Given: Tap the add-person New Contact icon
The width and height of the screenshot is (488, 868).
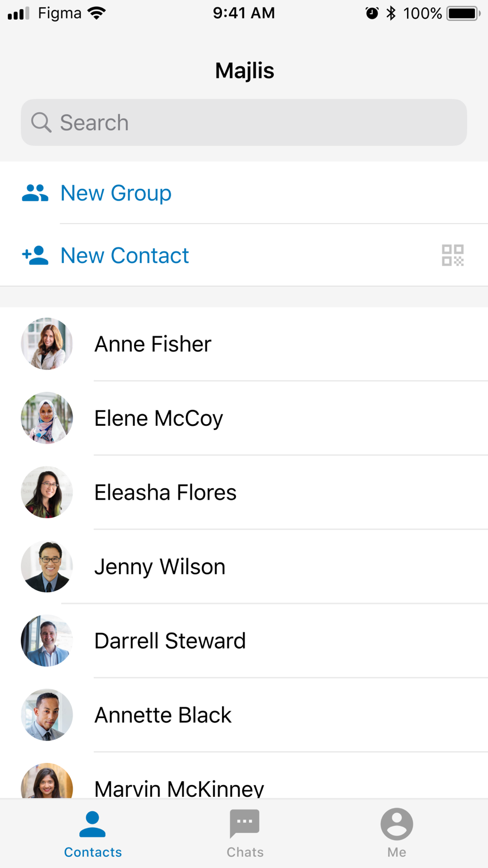Looking at the screenshot, I should (x=35, y=255).
